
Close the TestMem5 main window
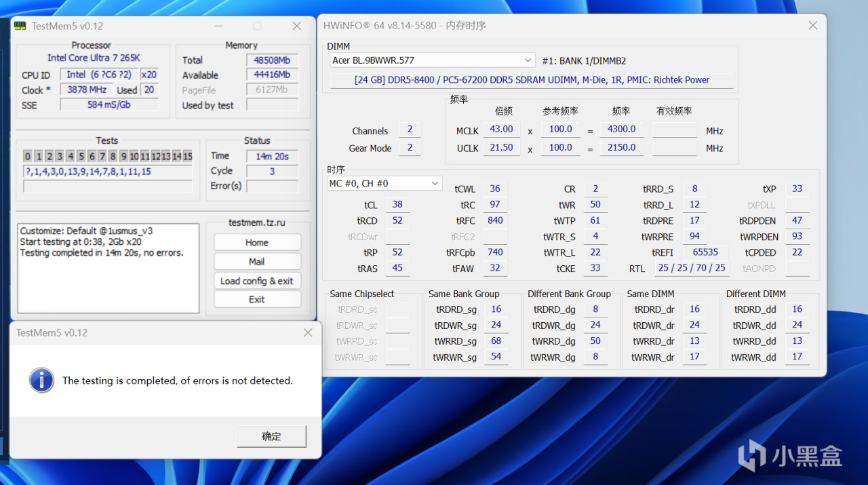(297, 26)
